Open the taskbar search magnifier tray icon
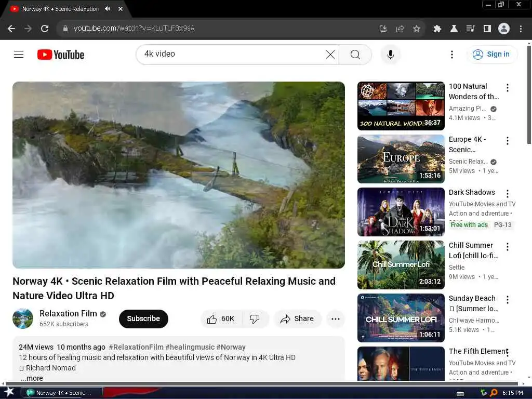 pyautogui.click(x=494, y=393)
